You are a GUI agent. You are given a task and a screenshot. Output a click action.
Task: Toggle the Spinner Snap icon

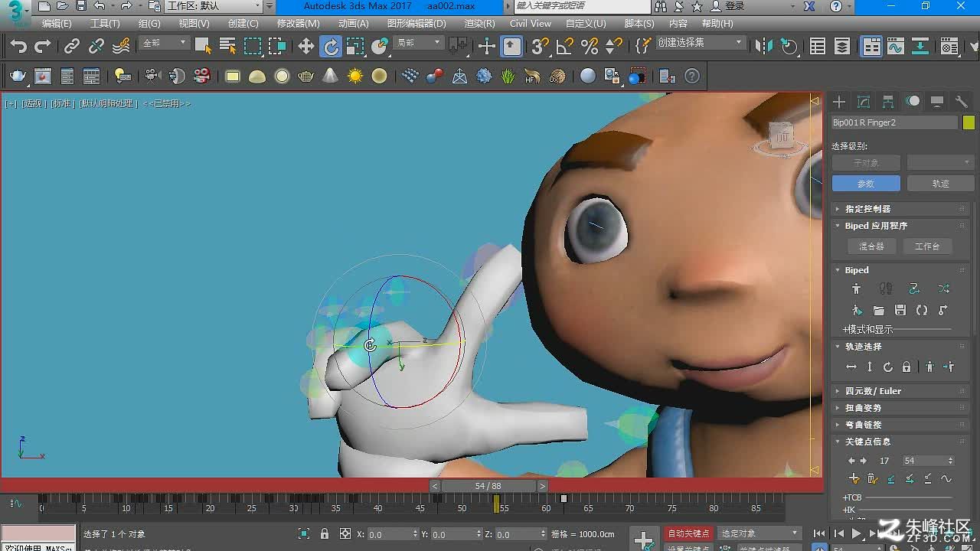coord(614,47)
